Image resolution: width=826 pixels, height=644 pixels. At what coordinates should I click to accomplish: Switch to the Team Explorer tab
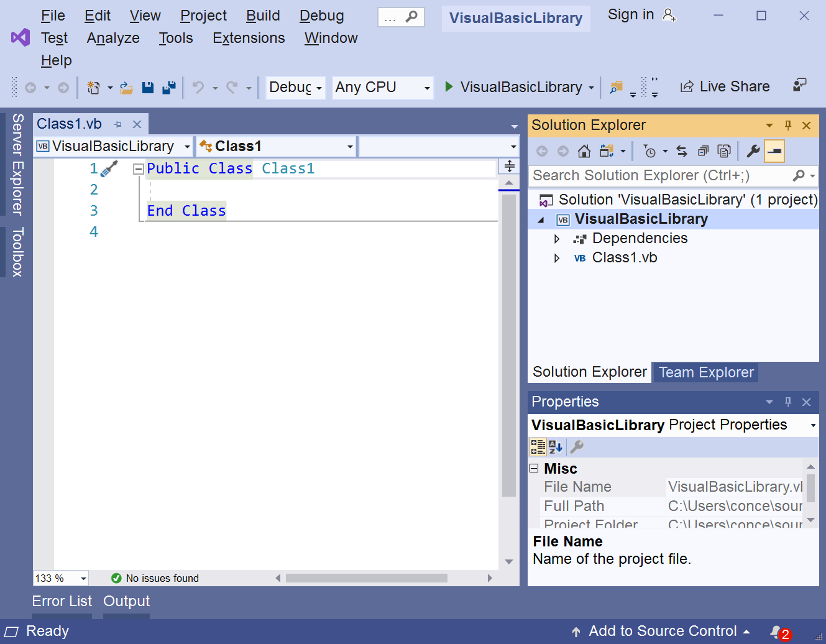[706, 372]
